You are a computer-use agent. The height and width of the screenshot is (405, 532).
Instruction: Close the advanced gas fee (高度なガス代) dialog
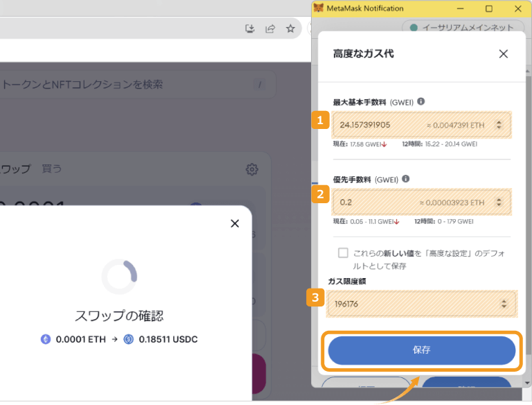pos(503,53)
